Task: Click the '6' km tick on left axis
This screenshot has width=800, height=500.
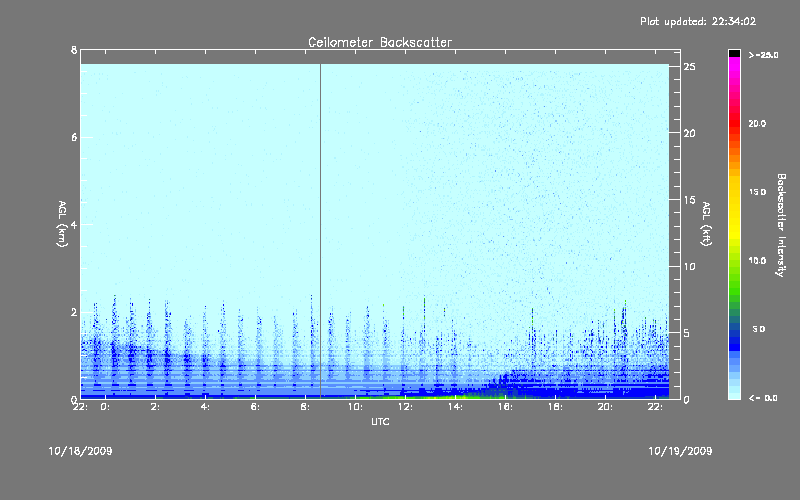Action: 74,137
